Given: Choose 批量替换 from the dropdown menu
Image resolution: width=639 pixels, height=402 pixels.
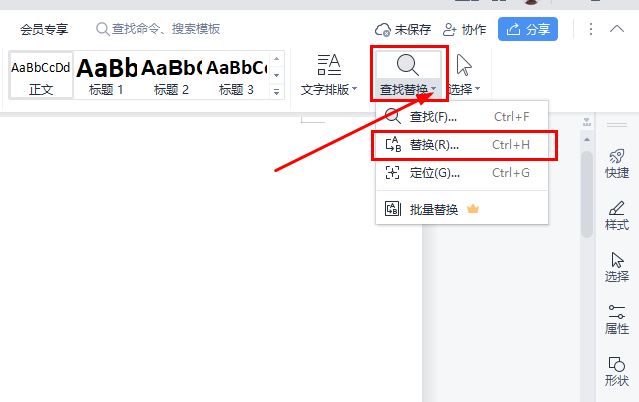Looking at the screenshot, I should (x=462, y=209).
